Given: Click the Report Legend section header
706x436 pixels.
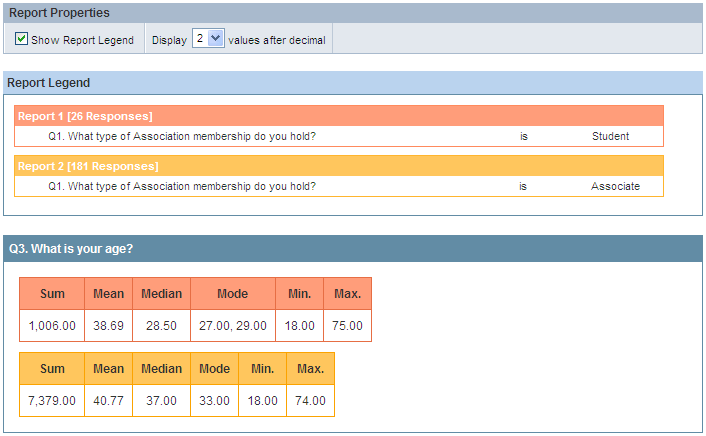Looking at the screenshot, I should (x=353, y=83).
